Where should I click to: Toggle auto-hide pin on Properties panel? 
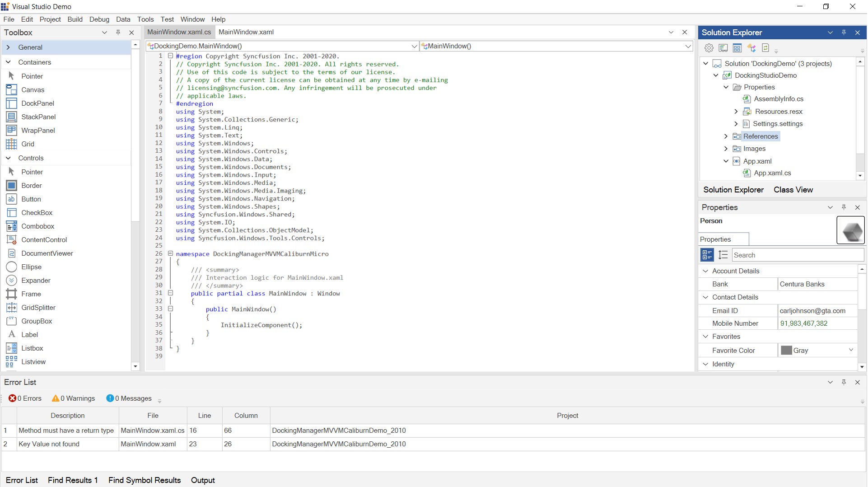844,207
